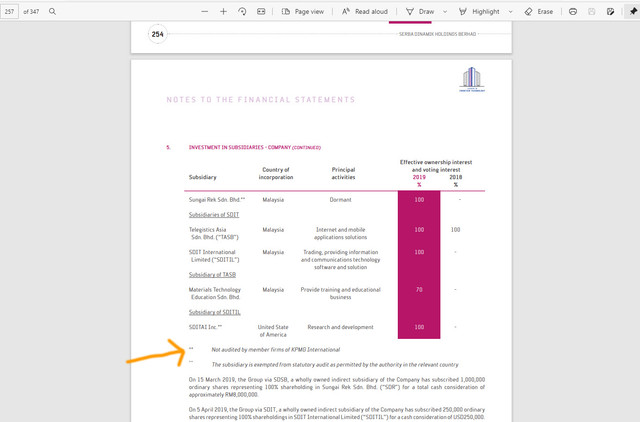Start Read aloud
The width and height of the screenshot is (640, 422).
point(364,11)
